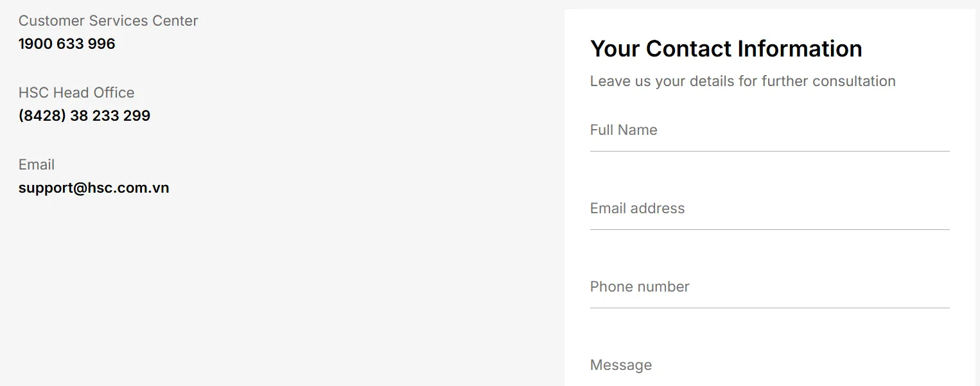The width and height of the screenshot is (980, 386).
Task: Call the hotline number 1900 633 996
Action: click(67, 44)
